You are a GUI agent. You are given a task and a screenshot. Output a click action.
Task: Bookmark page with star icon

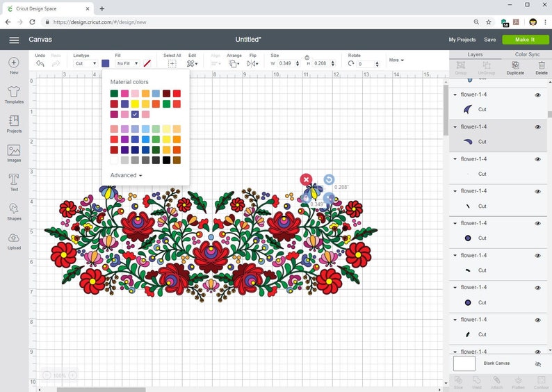(489, 22)
